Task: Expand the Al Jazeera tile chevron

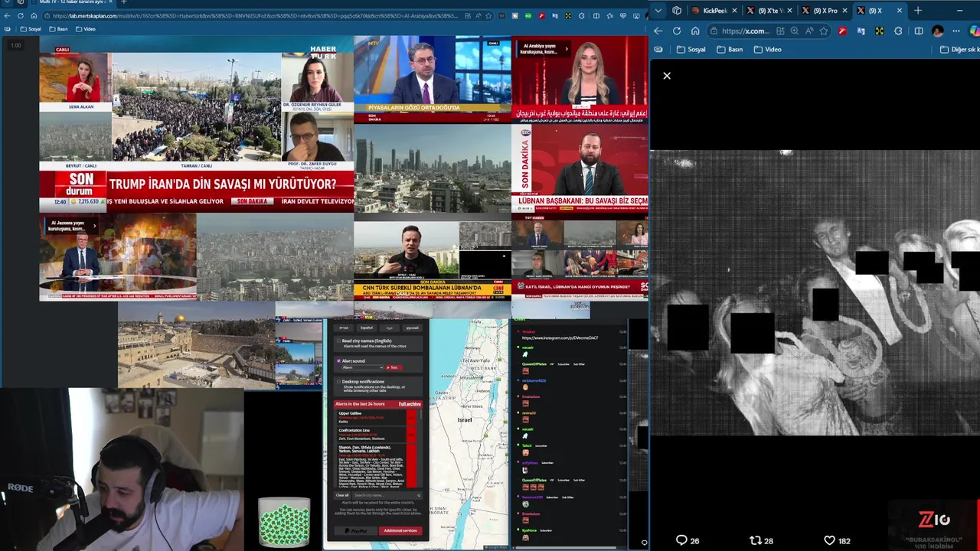Action: click(x=95, y=226)
